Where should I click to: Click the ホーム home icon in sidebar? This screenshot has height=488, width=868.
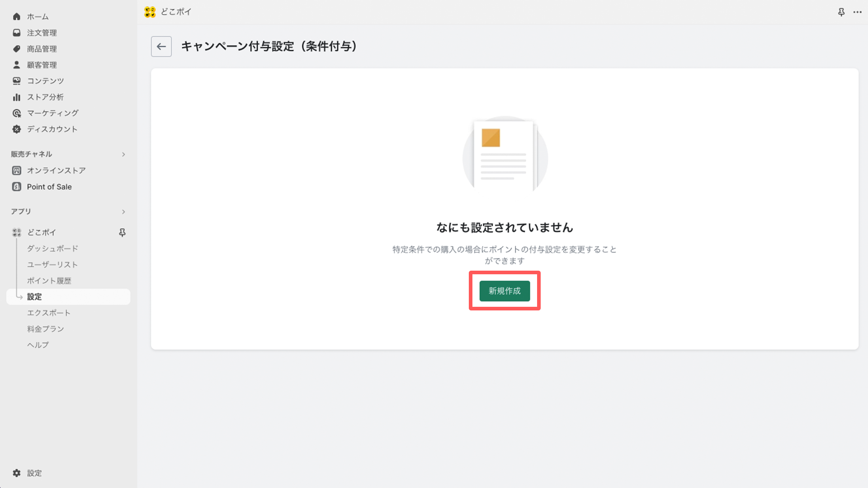pyautogui.click(x=16, y=16)
